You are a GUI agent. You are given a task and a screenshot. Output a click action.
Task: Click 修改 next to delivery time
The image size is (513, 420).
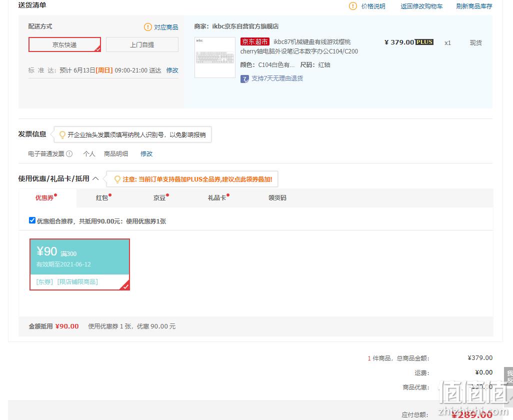coord(172,70)
